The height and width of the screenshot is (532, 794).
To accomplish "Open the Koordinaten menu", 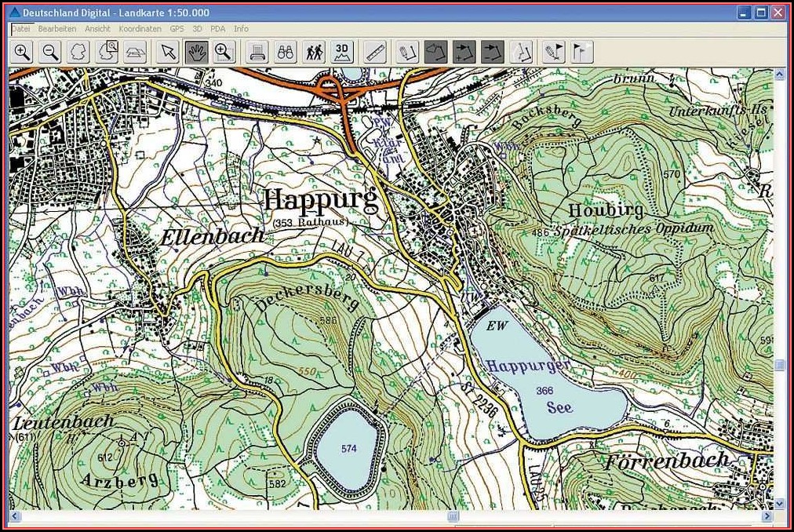I will [x=140, y=28].
